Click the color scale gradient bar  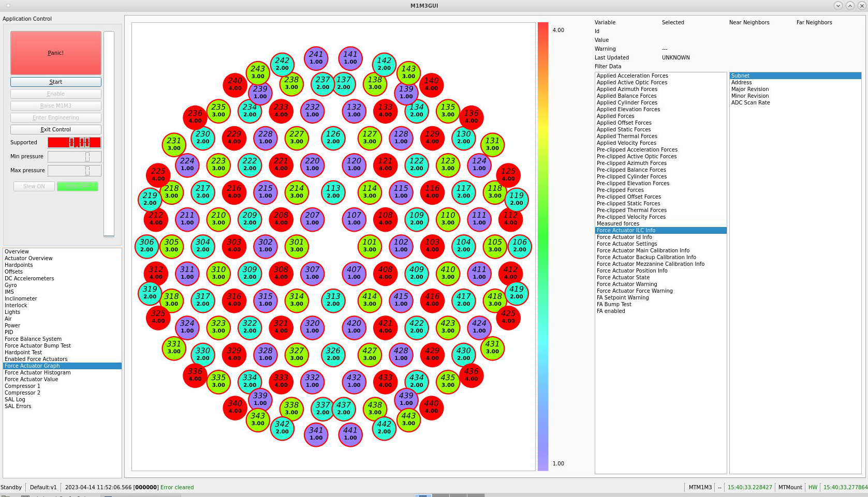(x=543, y=246)
